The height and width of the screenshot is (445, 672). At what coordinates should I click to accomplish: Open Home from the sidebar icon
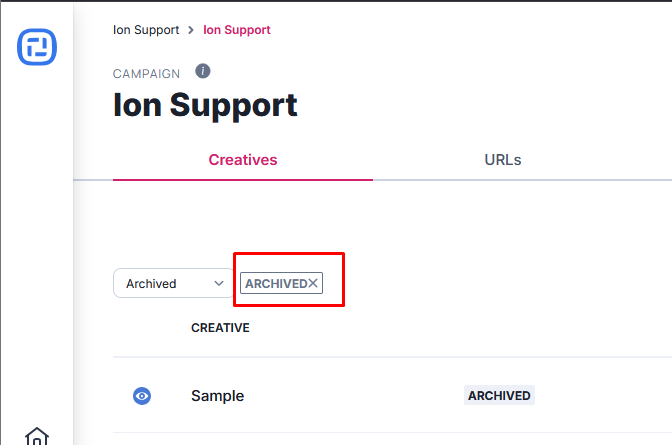click(37, 437)
